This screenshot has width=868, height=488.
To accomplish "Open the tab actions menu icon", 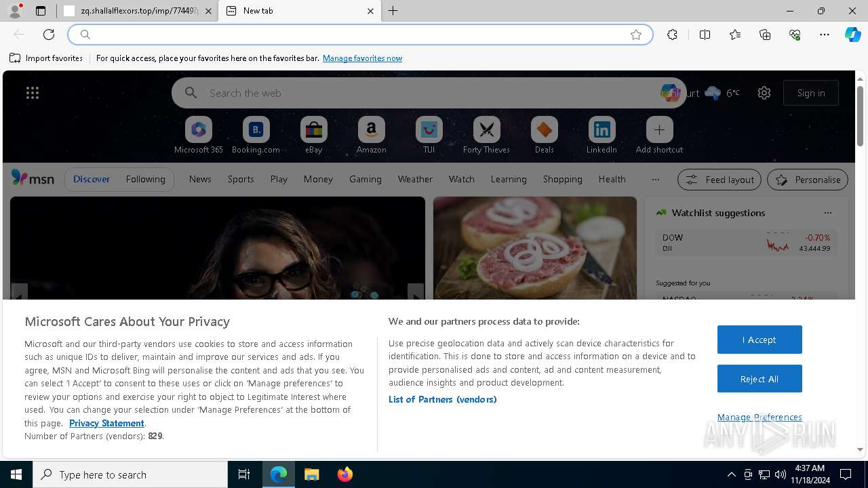I will [41, 11].
